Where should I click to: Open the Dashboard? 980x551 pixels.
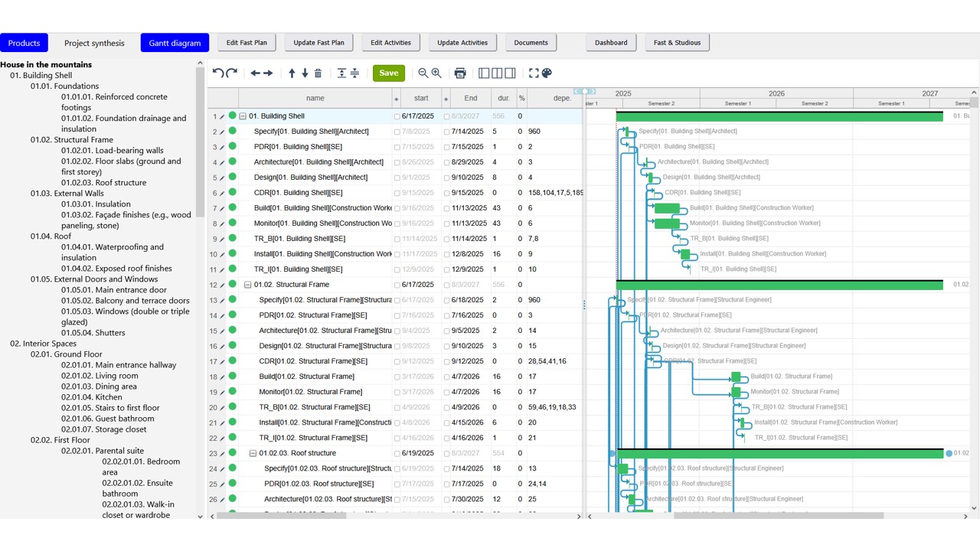611,43
